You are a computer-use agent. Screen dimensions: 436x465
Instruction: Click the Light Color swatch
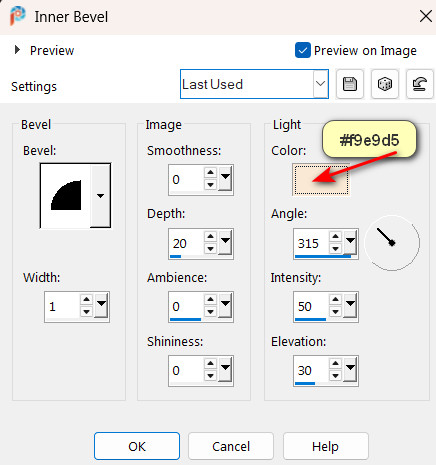tap(321, 180)
